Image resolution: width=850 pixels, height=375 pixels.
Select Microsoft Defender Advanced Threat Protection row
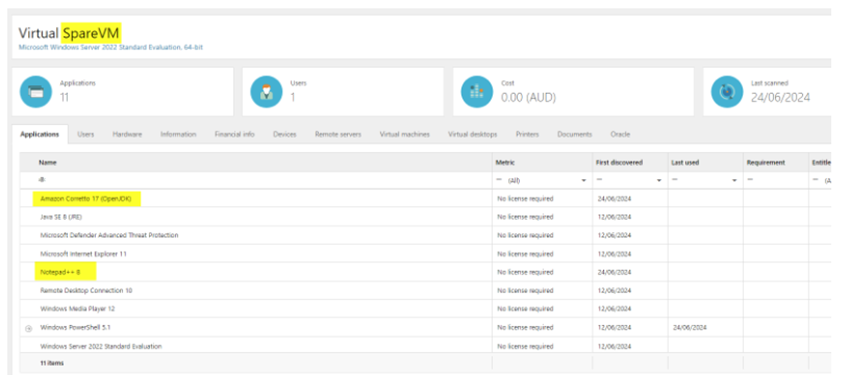(426, 235)
